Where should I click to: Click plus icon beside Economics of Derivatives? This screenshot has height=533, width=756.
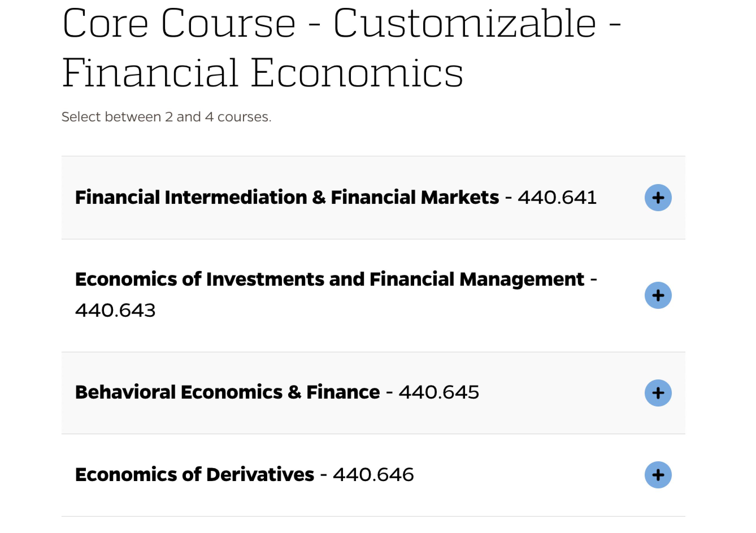click(658, 475)
